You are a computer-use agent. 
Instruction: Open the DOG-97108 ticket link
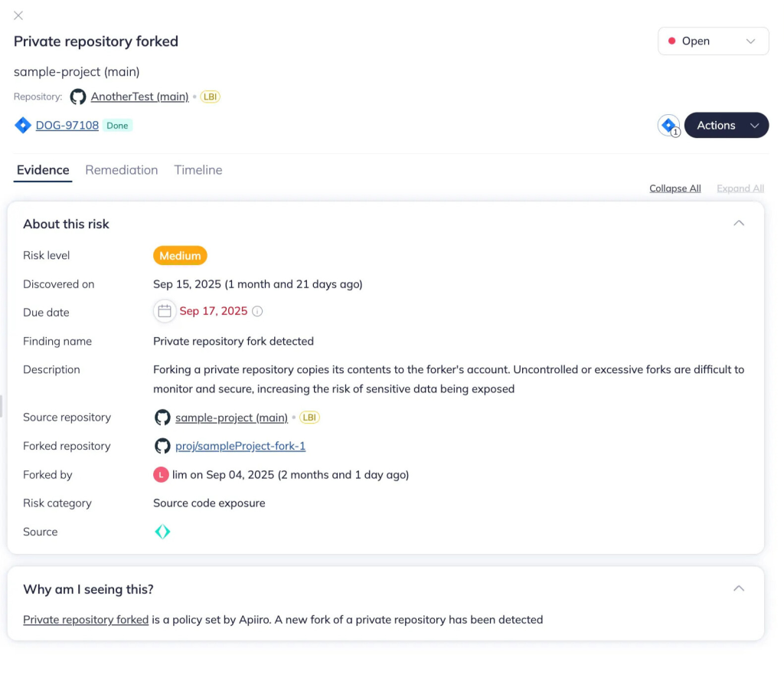(67, 126)
